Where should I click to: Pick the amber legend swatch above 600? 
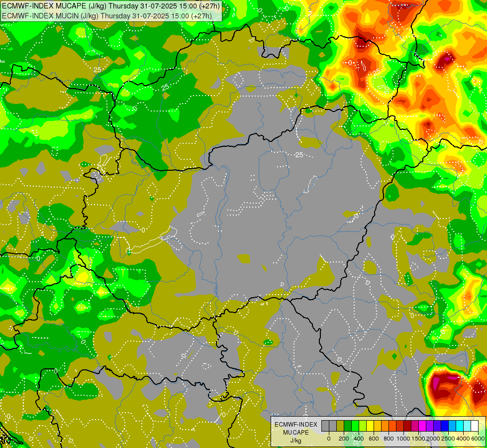click(378, 426)
